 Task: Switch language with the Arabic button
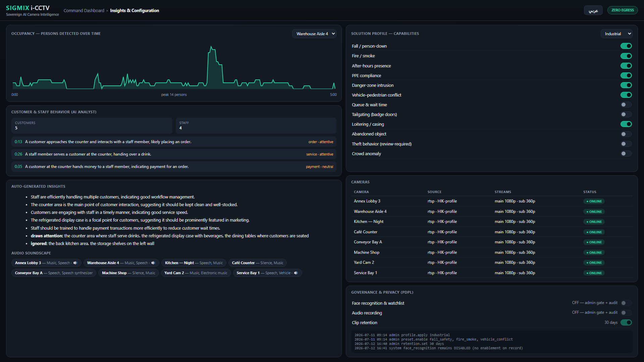[x=593, y=10]
